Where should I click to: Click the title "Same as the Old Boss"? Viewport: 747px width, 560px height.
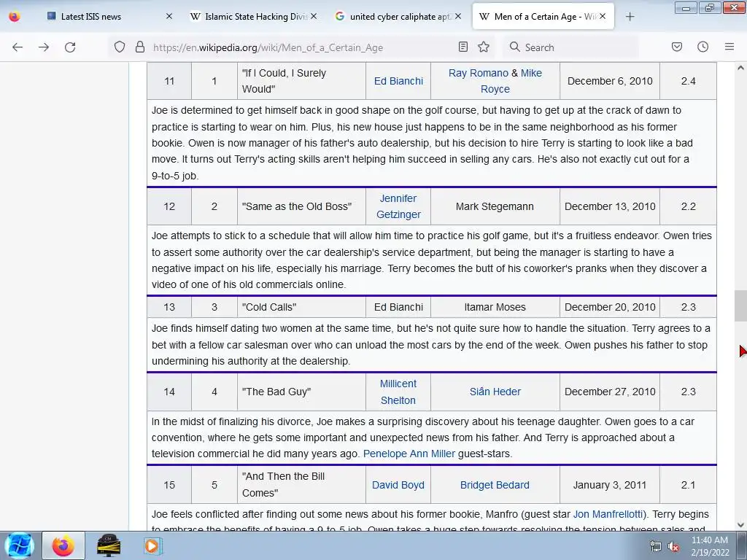click(x=296, y=206)
